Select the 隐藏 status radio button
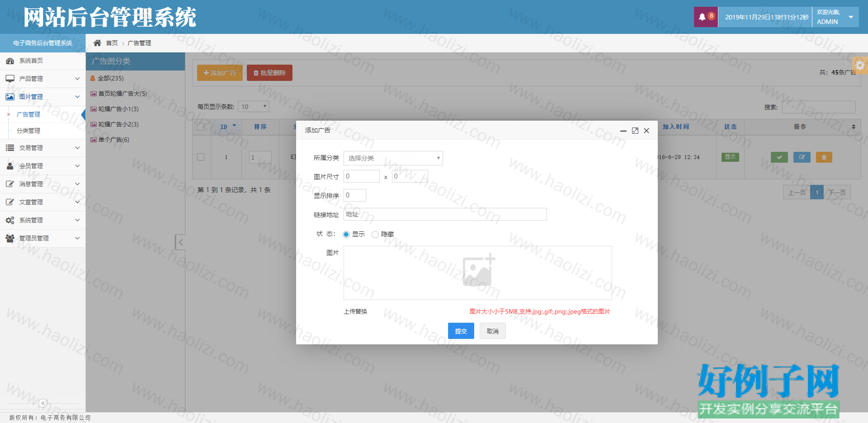Image resolution: width=868 pixels, height=423 pixels. coord(375,235)
